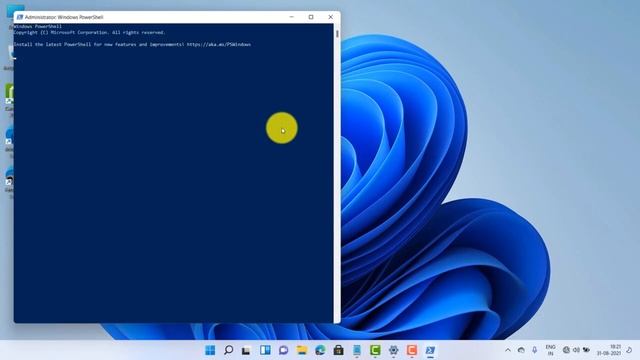The height and width of the screenshot is (360, 640).
Task: Click the Copyright Microsoft Corporation line
Action: [89, 33]
